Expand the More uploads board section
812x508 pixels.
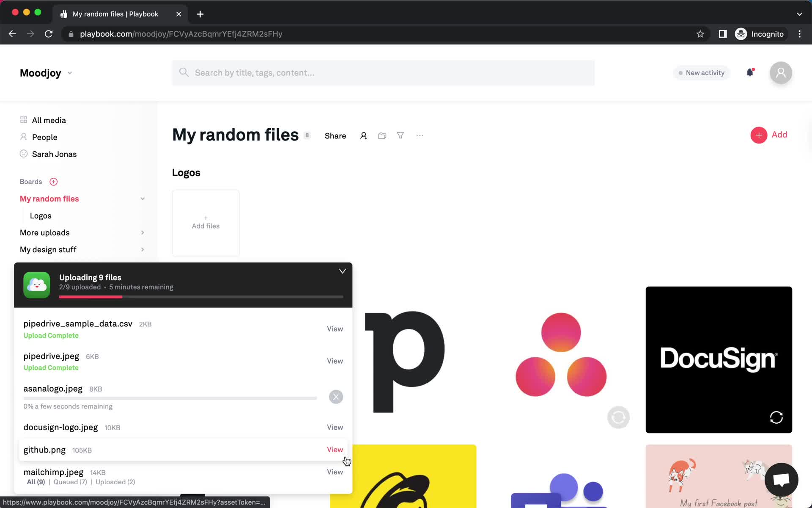(142, 232)
